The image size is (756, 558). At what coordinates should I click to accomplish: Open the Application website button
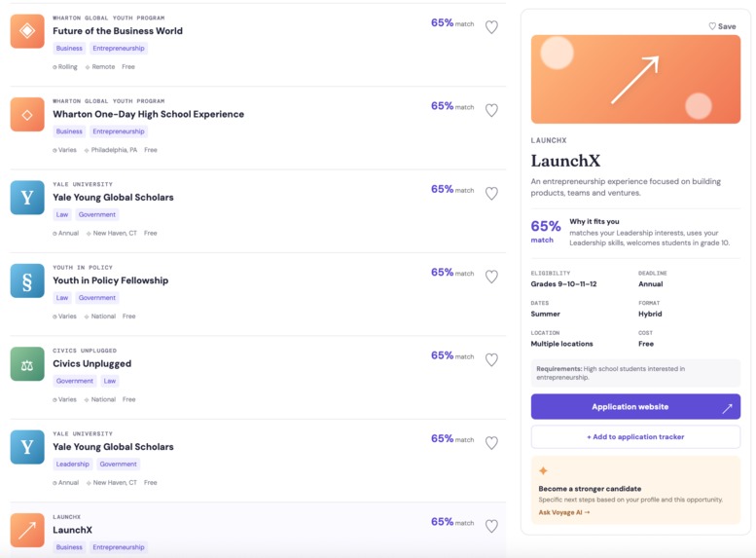coord(635,407)
